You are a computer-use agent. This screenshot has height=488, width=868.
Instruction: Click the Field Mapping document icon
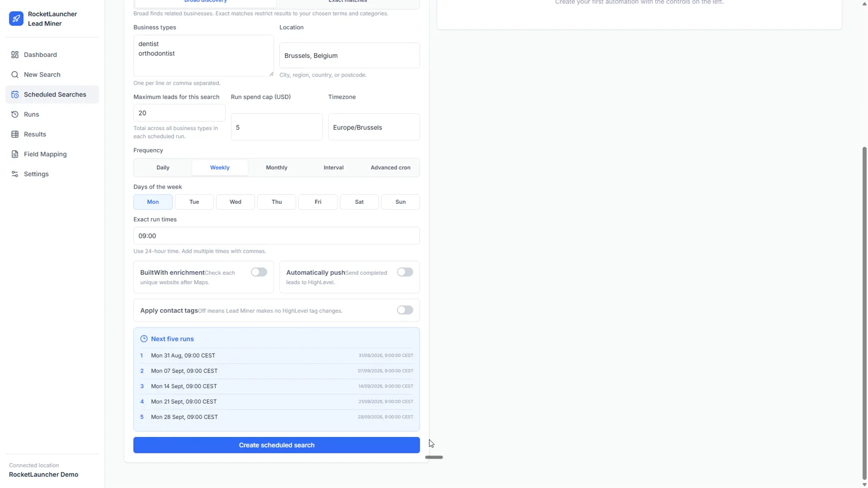click(x=15, y=154)
